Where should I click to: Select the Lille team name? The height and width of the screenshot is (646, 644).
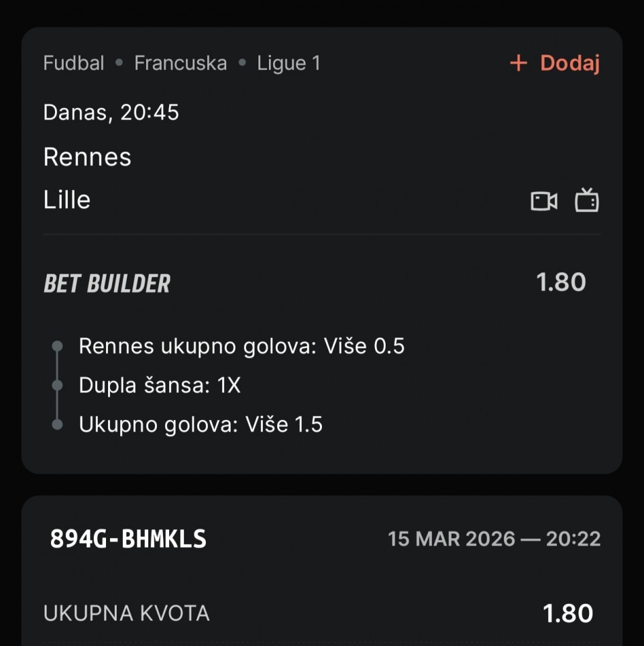pos(67,200)
